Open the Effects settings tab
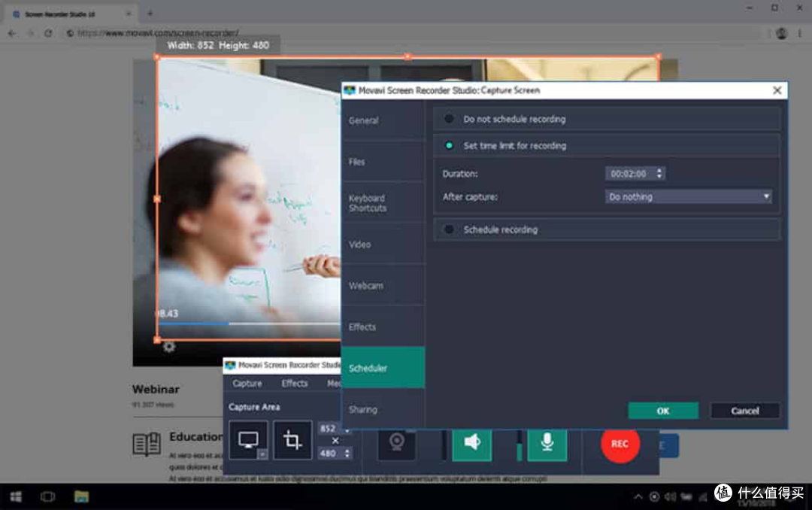The height and width of the screenshot is (510, 812). click(x=383, y=326)
